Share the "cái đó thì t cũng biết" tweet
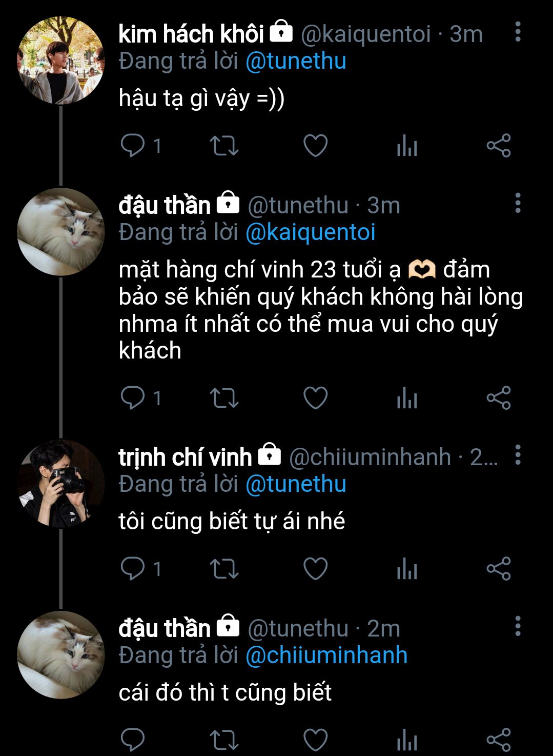 pos(498,740)
